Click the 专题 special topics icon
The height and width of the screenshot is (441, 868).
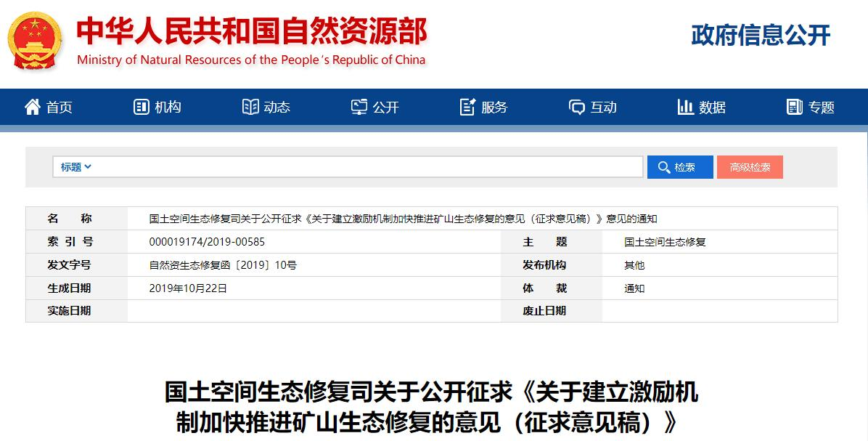pyautogui.click(x=795, y=107)
